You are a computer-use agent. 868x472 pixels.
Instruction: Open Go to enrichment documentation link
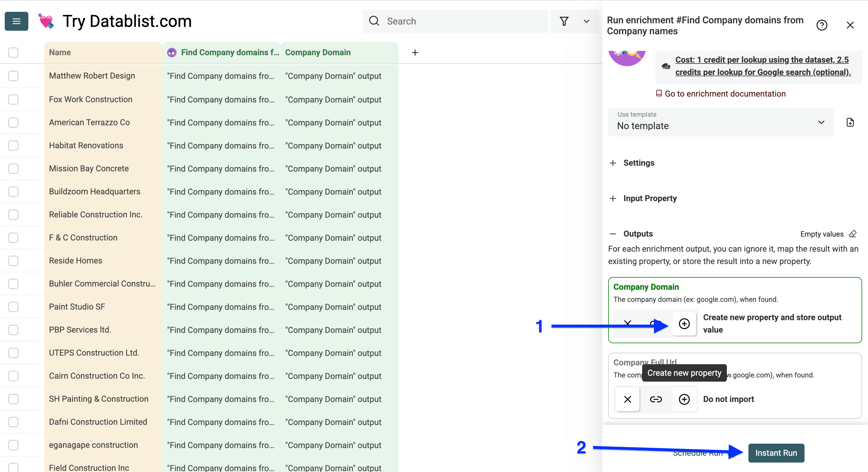(725, 94)
